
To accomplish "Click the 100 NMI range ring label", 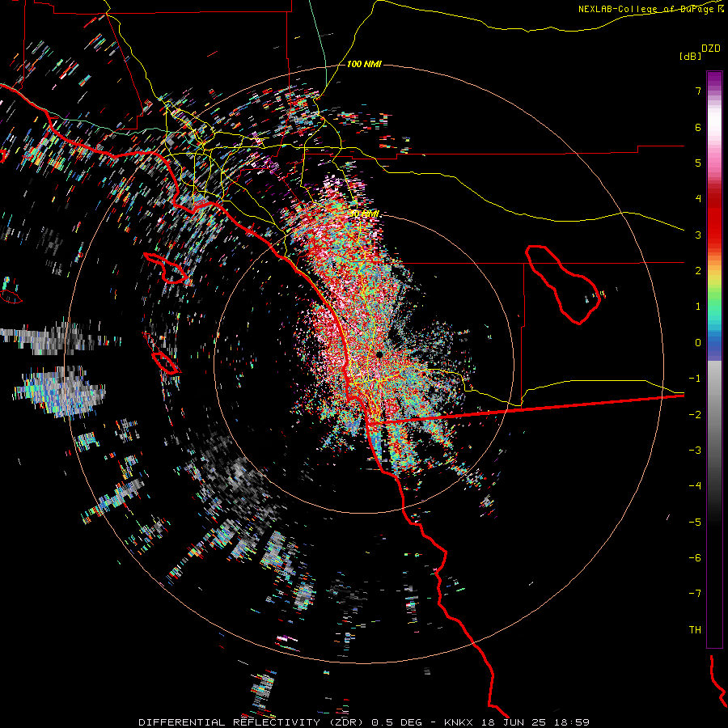I will (x=364, y=64).
